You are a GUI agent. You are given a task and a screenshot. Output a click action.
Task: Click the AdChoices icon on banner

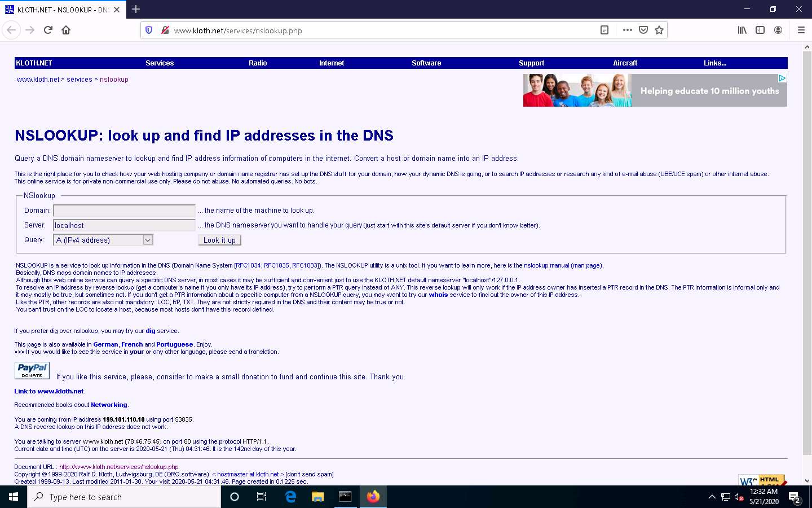tap(782, 78)
